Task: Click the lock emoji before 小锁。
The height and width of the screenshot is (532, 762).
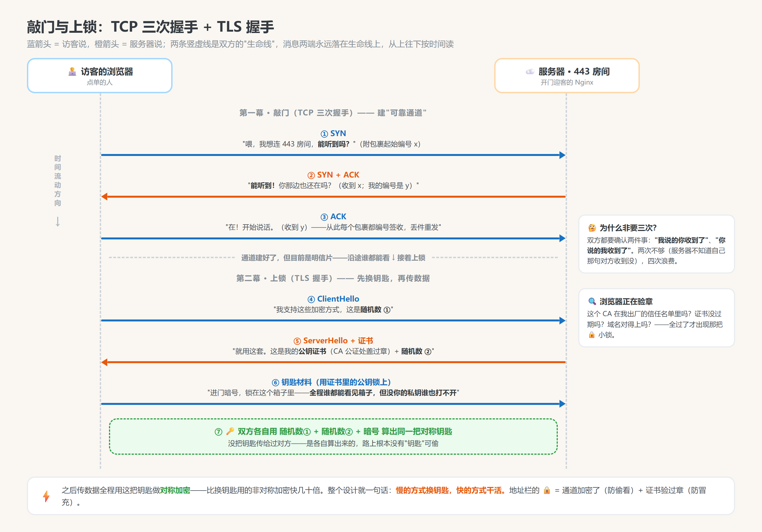Action: [x=591, y=335]
